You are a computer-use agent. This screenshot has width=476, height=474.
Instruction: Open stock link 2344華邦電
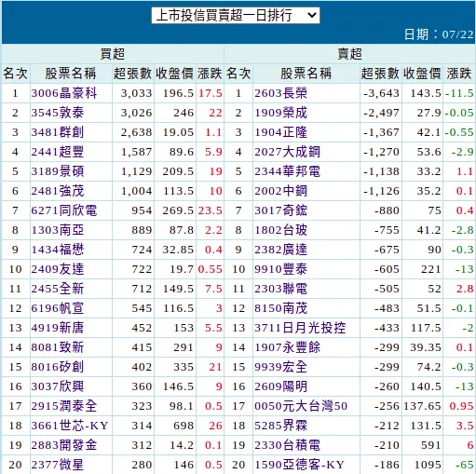click(287, 171)
